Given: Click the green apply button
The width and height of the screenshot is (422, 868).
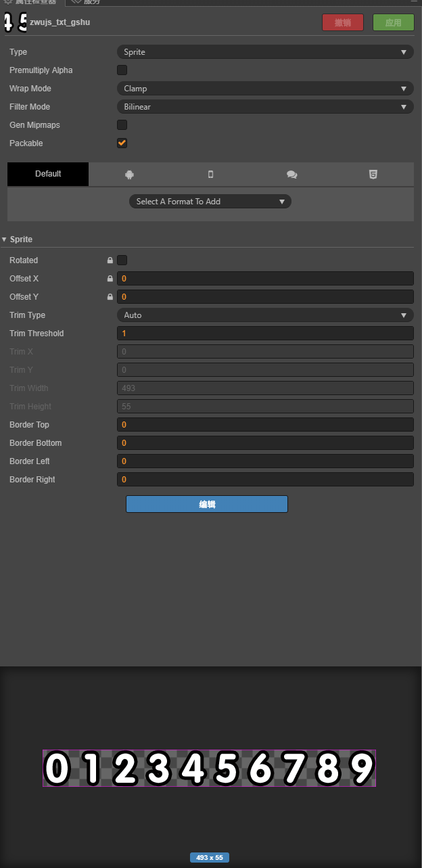Looking at the screenshot, I should [x=393, y=23].
